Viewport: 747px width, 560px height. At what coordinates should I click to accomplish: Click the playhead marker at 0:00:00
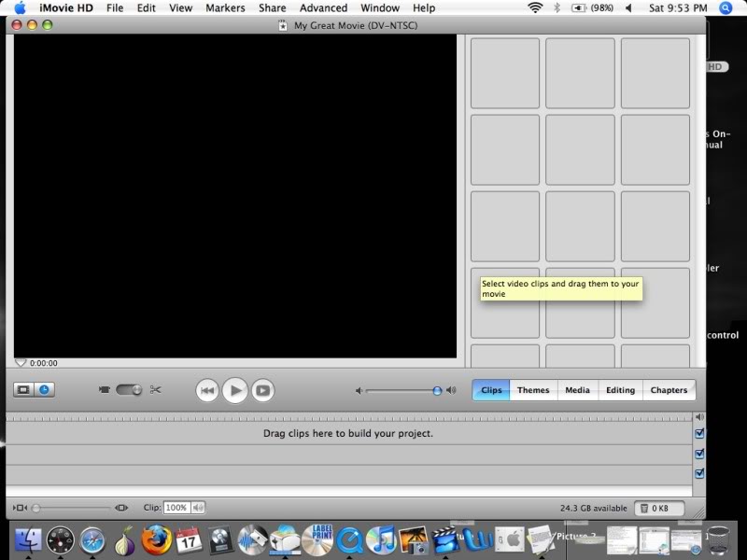(x=21, y=363)
